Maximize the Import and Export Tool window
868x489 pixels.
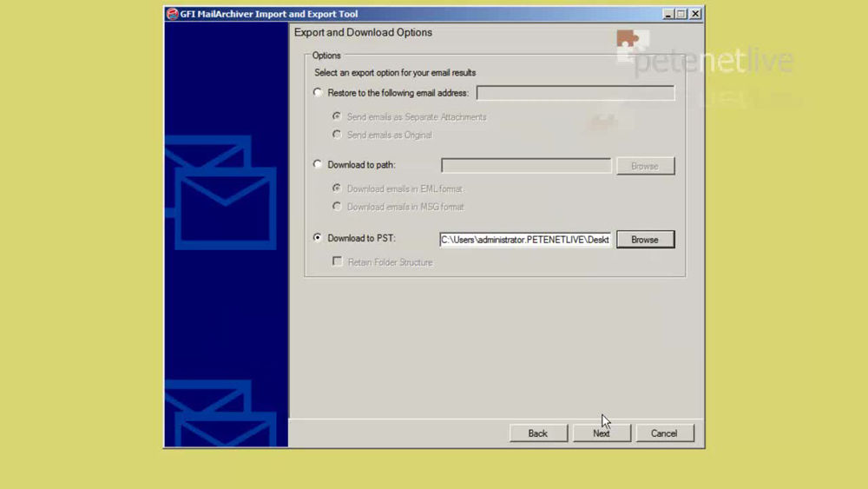click(681, 14)
